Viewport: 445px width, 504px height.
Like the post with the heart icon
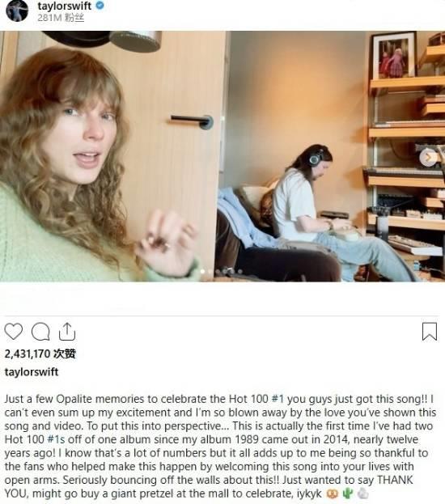pyautogui.click(x=14, y=332)
